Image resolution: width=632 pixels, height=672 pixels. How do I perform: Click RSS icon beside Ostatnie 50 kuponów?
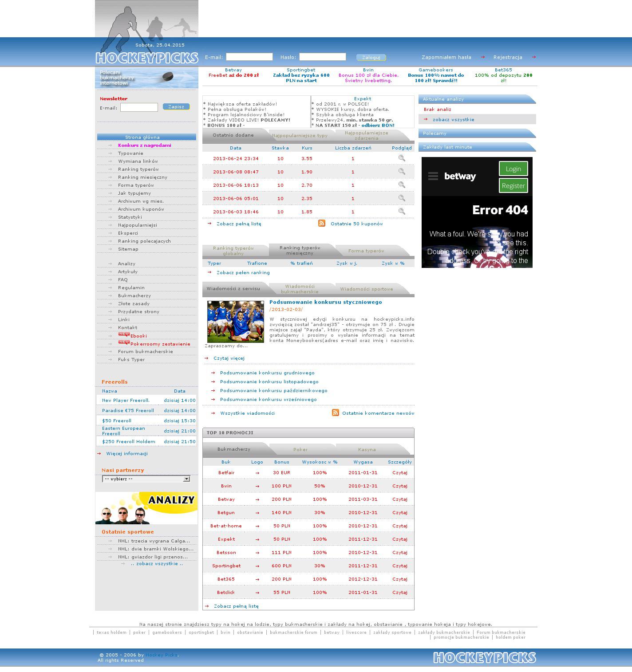(x=322, y=224)
